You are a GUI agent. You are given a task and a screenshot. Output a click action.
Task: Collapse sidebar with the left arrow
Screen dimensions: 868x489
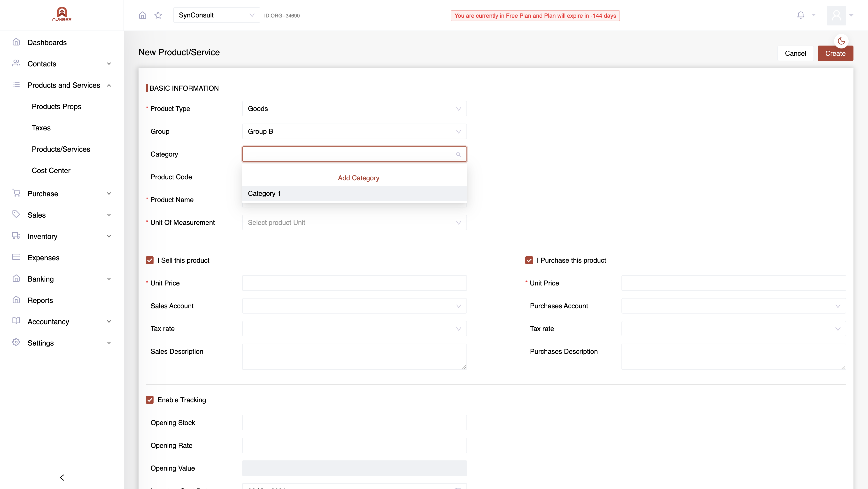pyautogui.click(x=62, y=478)
